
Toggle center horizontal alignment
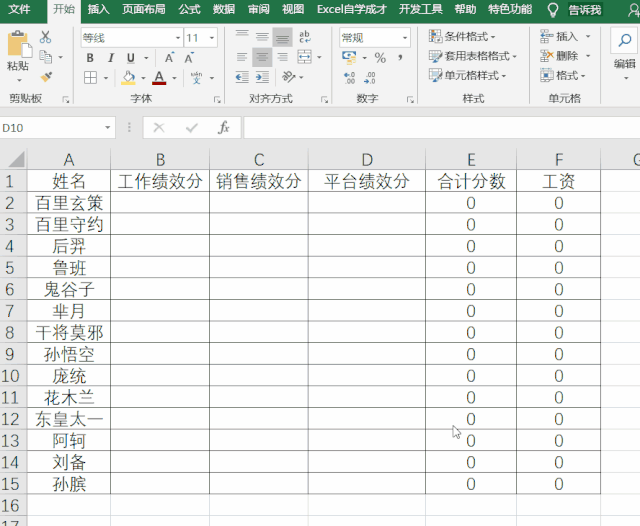(262, 58)
